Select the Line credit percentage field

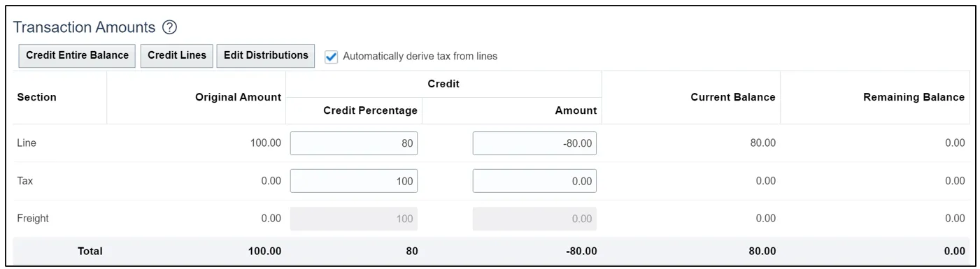(353, 143)
